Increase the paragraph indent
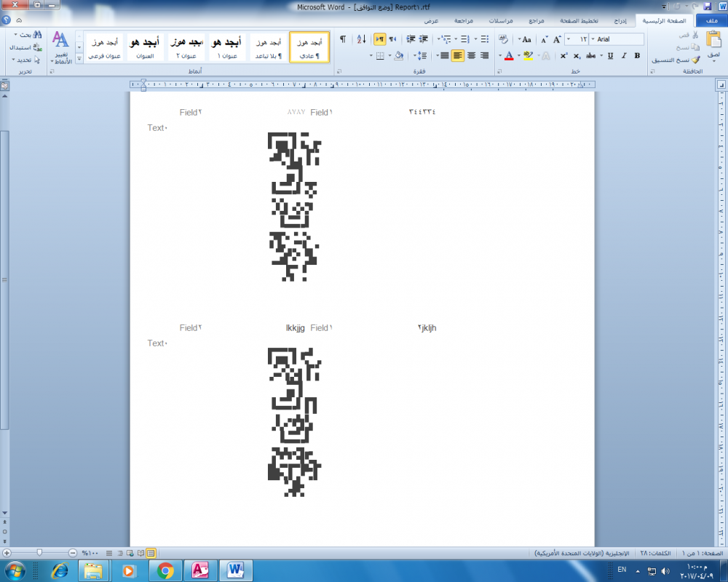 [x=411, y=39]
